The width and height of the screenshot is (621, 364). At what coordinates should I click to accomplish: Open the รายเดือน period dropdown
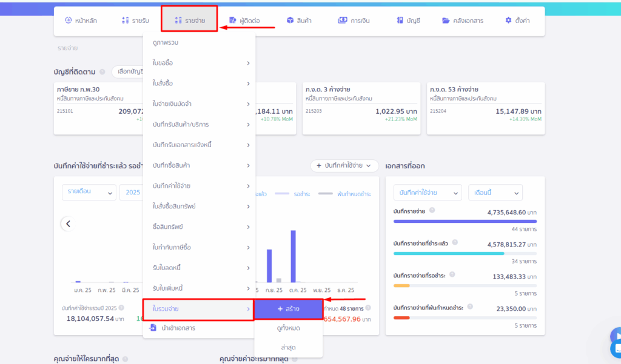coord(89,192)
